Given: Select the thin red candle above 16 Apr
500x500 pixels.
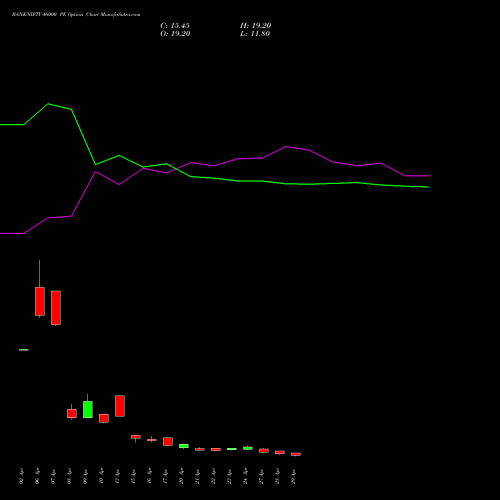Looking at the screenshot, I should click(x=152, y=440).
